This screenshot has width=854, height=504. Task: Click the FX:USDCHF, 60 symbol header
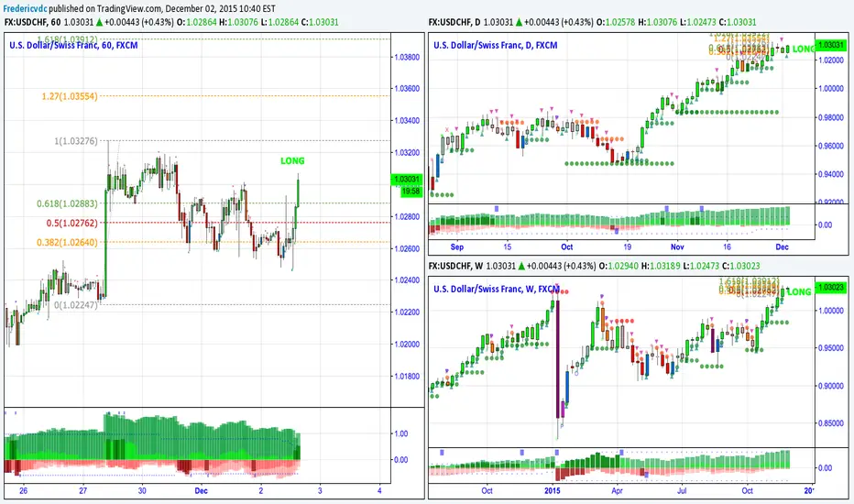coord(33,22)
